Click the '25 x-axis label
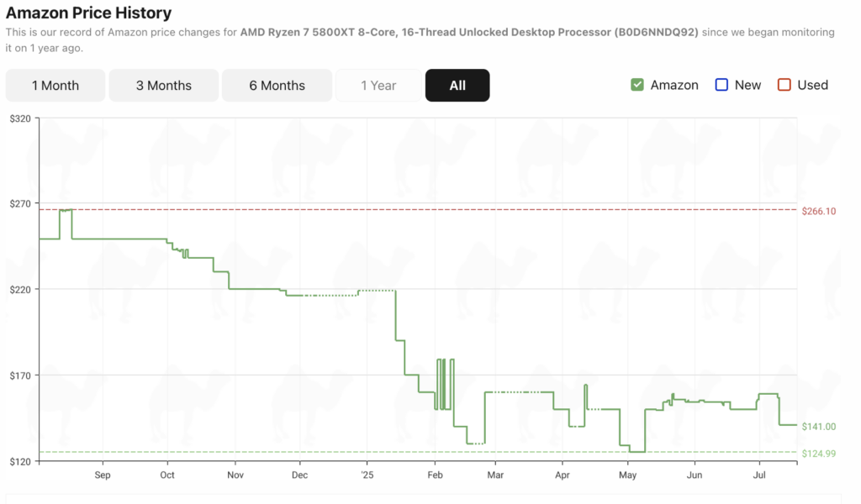 [x=367, y=475]
